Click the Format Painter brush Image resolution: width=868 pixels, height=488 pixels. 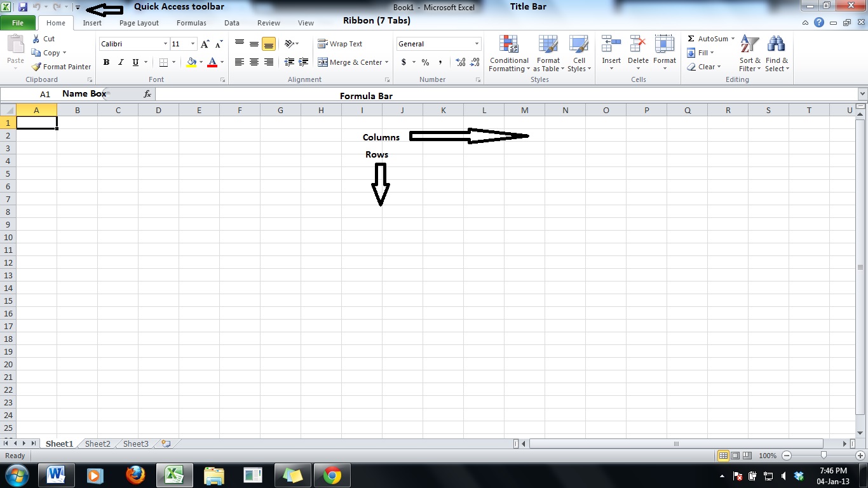click(36, 67)
